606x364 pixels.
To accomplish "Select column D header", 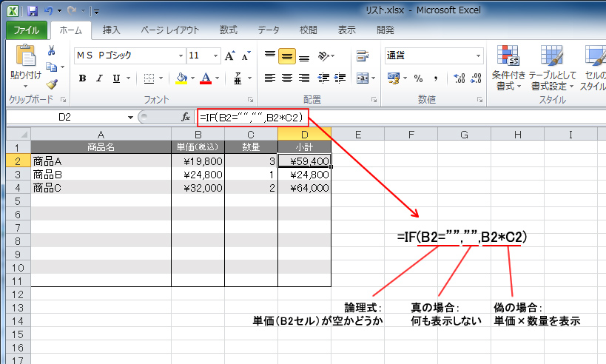I will point(305,135).
